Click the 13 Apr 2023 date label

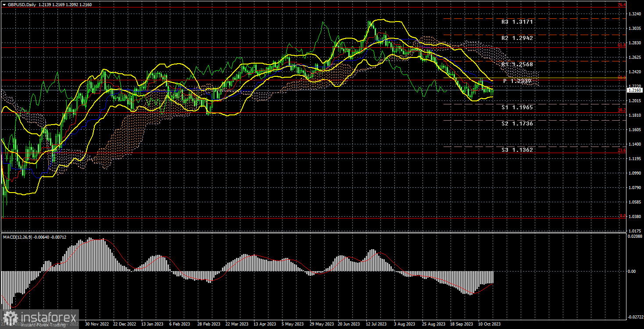pos(265,324)
